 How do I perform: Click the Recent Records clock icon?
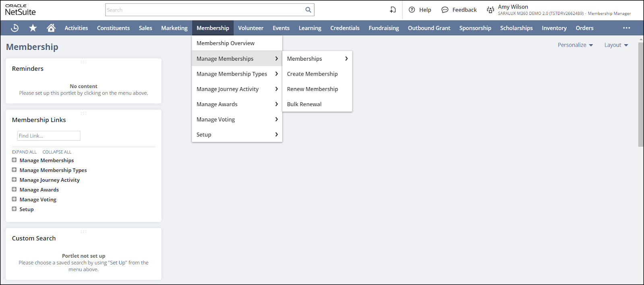tap(14, 28)
